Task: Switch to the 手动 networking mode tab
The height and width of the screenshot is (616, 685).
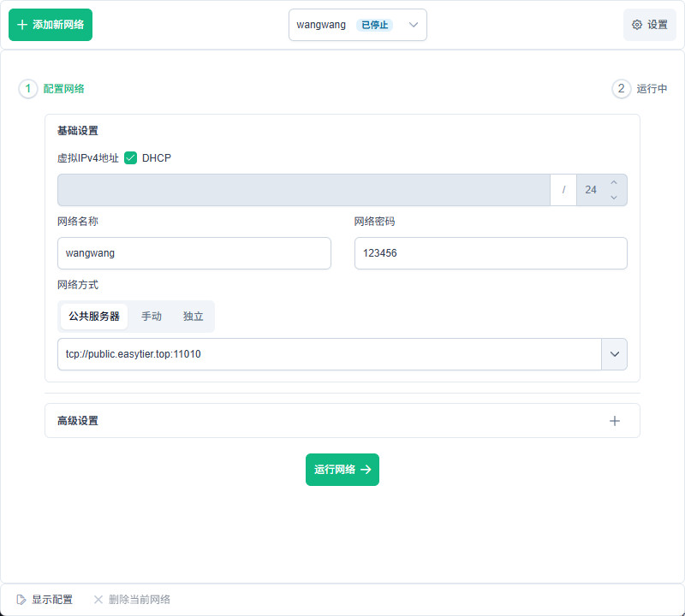Action: 152,317
